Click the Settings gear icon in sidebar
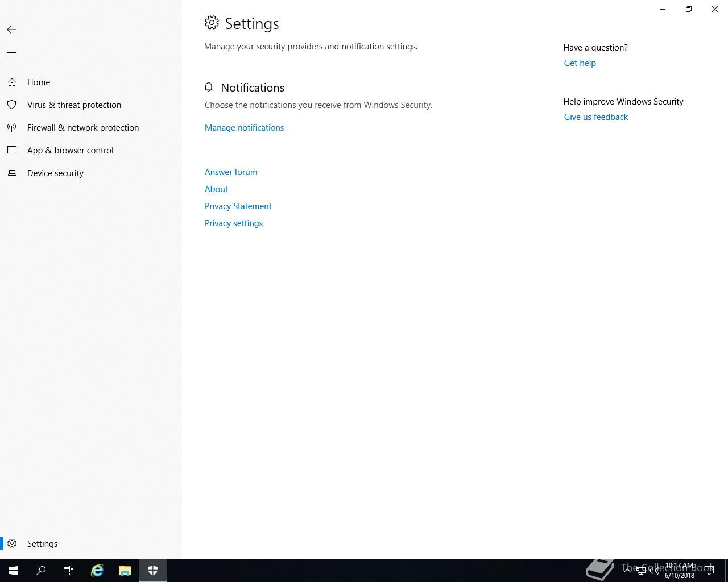The width and height of the screenshot is (728, 582). pos(12,544)
